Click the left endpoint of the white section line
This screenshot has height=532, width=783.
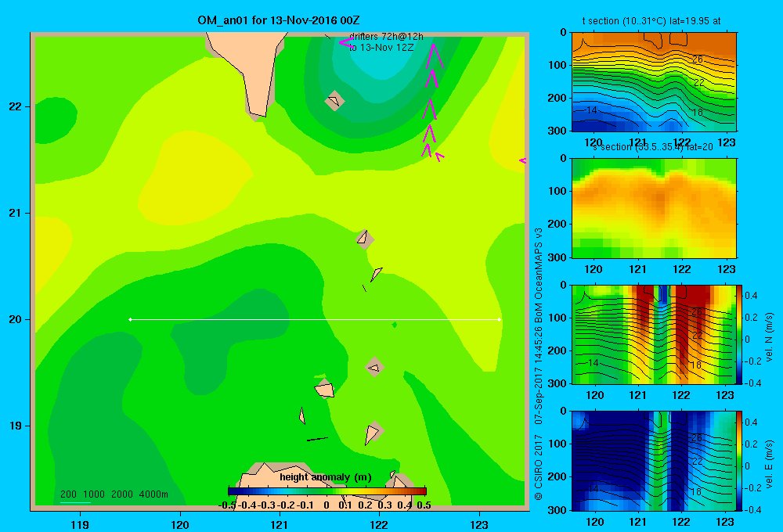tap(130, 319)
